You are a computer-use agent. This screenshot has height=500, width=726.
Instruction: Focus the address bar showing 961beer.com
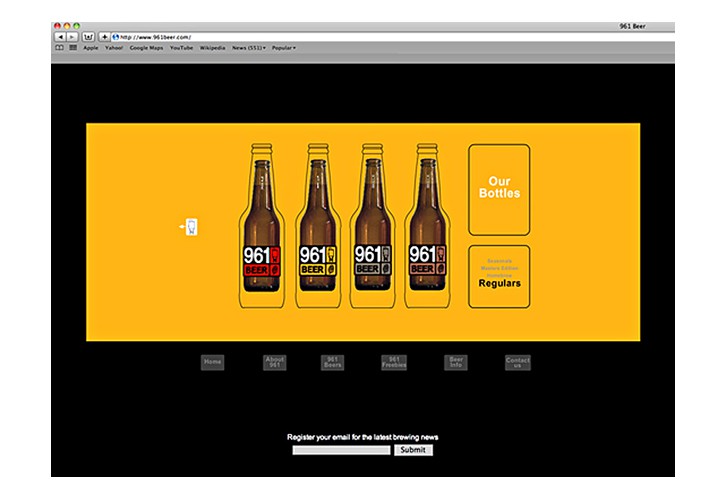393,37
